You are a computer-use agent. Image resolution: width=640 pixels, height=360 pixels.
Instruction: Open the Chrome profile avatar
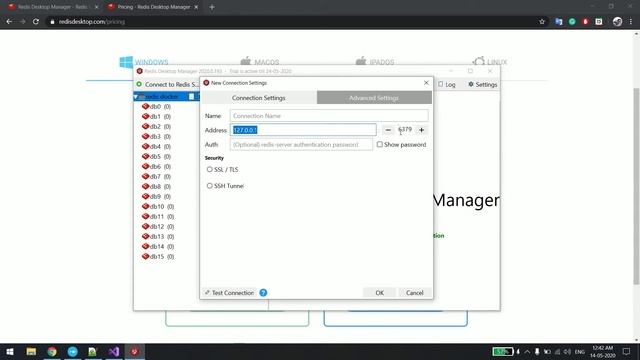[617, 22]
